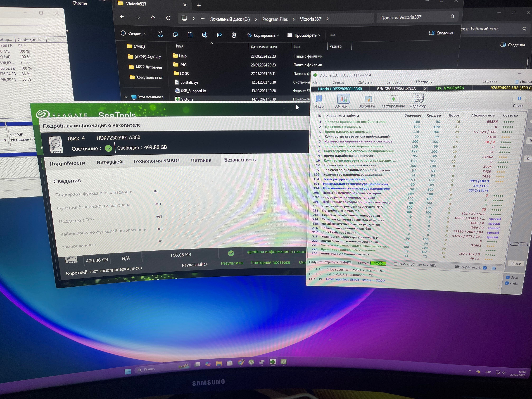Click Повторная проверка in SeaTools
532x399 pixels.
(x=270, y=262)
